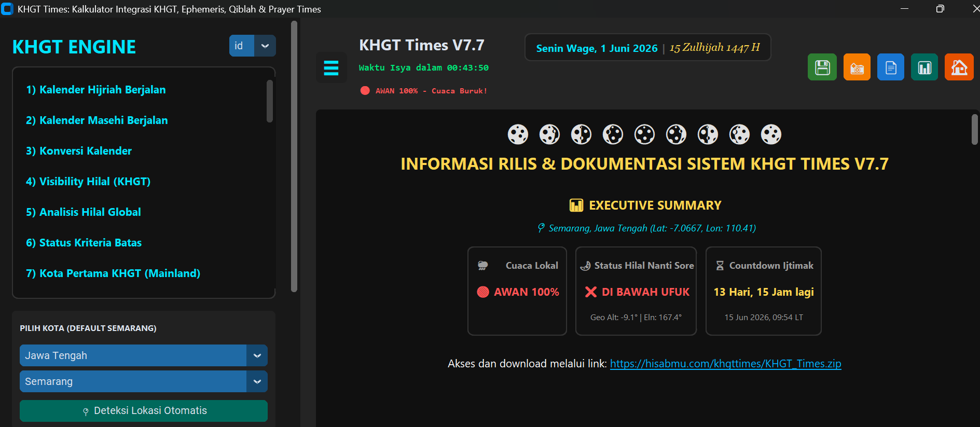Click '15 Zulhijah 1447 H' hijri date

point(714,48)
